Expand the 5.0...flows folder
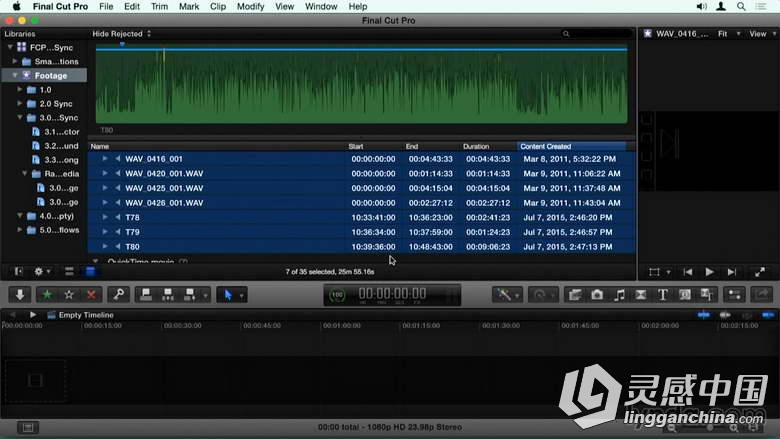The height and width of the screenshot is (439, 780). (20, 230)
